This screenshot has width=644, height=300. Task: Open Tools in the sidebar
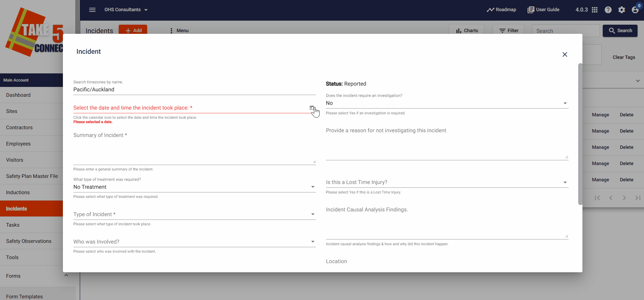click(x=31, y=257)
